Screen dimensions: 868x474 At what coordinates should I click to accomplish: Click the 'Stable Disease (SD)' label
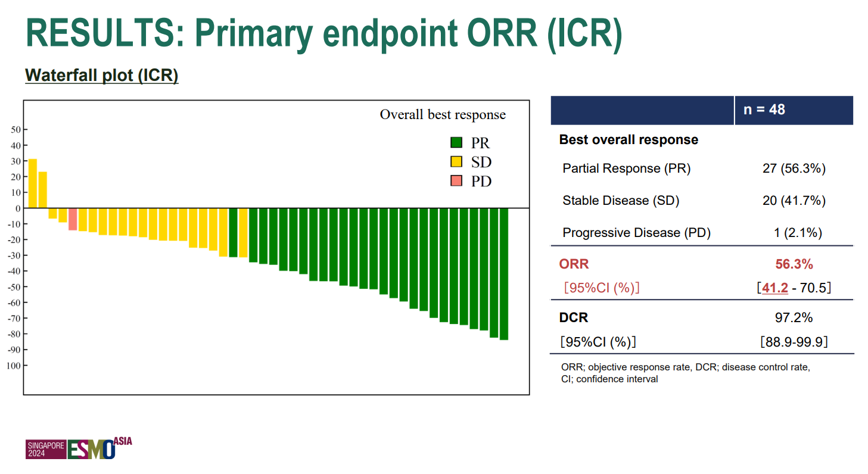coord(621,201)
